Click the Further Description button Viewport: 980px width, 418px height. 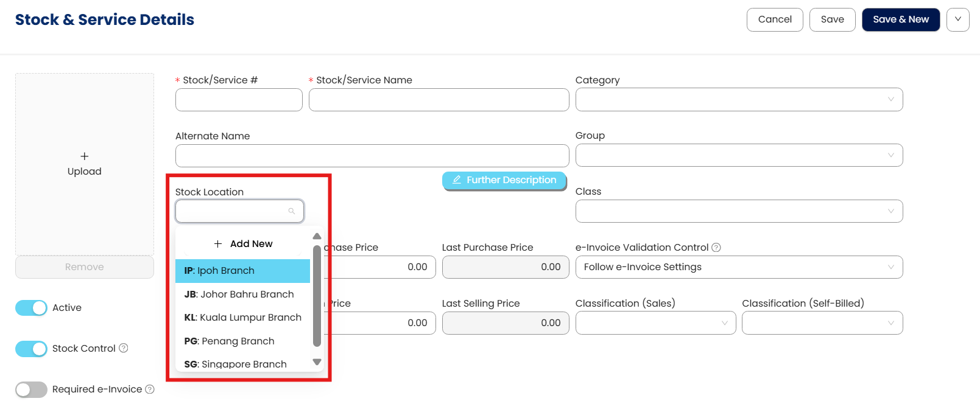tap(504, 180)
